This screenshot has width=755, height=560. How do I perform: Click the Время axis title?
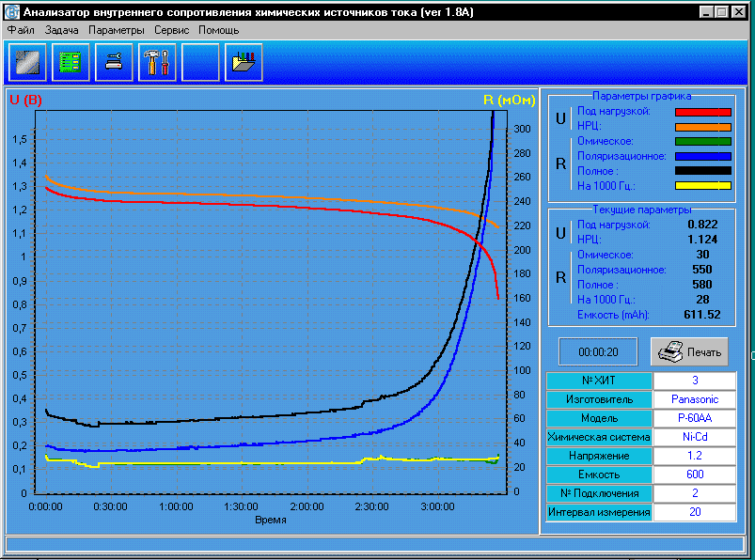(271, 521)
